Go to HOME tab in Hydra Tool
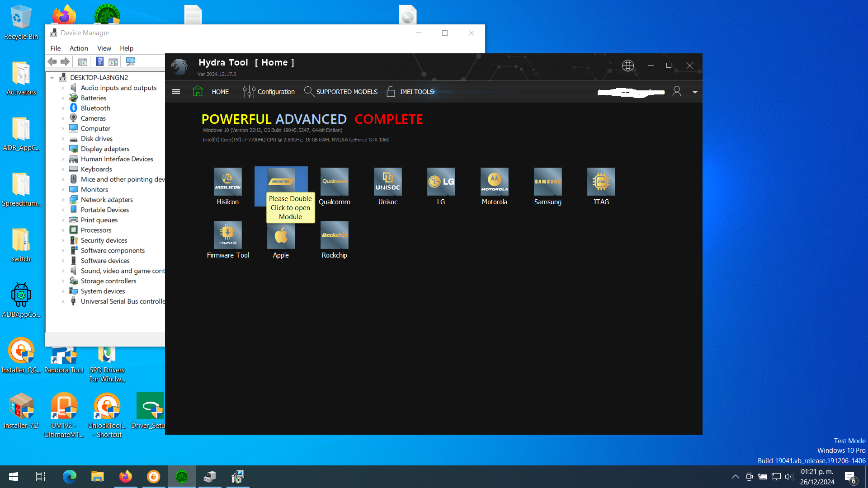868x488 pixels. [x=220, y=92]
